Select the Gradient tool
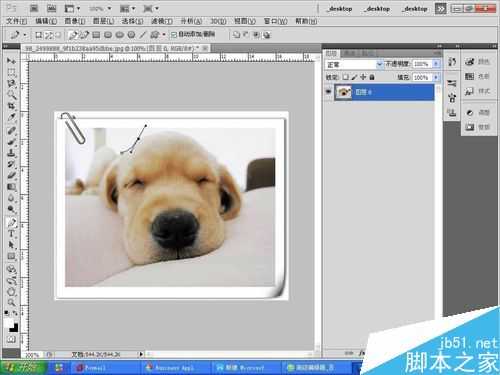Image resolution: width=500 pixels, height=375 pixels. [11, 187]
